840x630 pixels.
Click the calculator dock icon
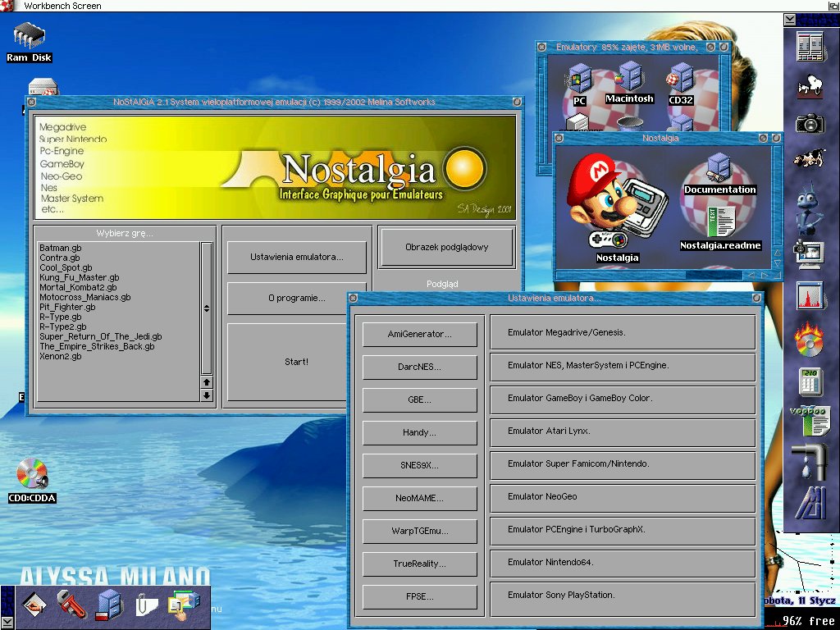point(810,381)
